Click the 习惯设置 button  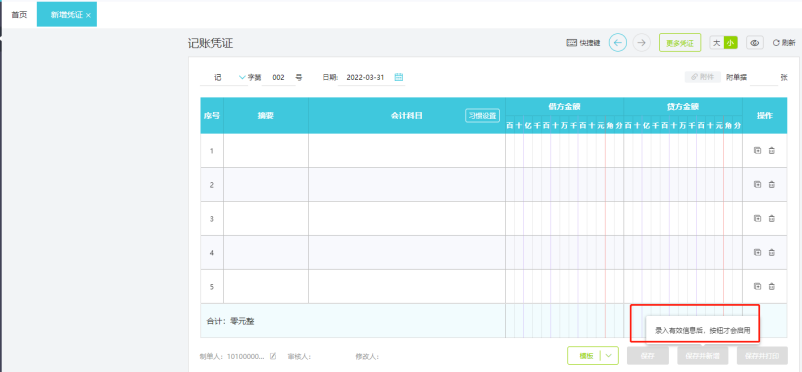(482, 116)
